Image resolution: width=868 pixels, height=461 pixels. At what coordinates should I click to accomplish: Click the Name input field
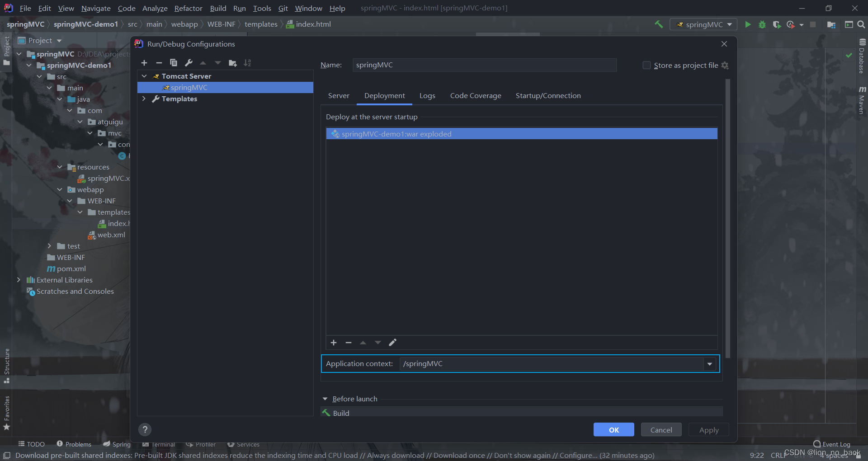pyautogui.click(x=484, y=65)
